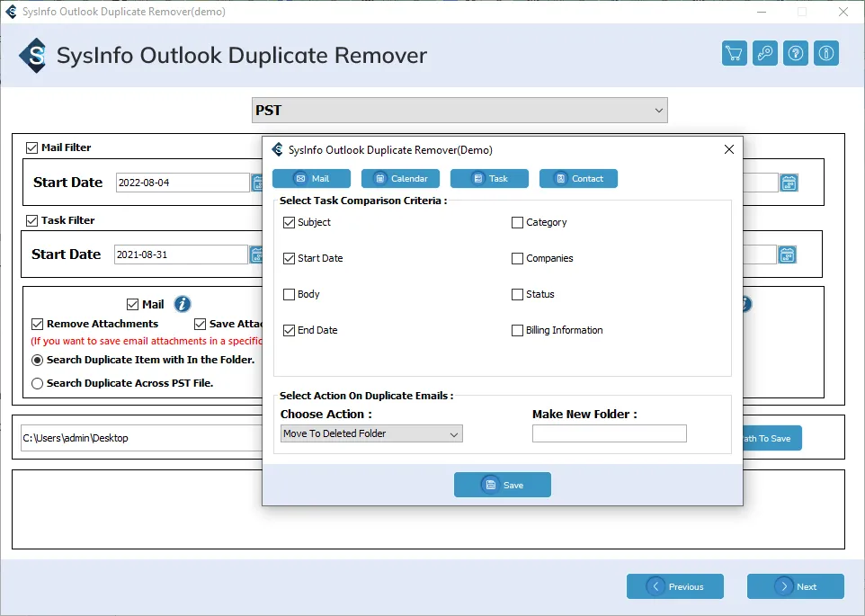Switch to Contact tab in dialog
Viewport: 865px width, 616px height.
[x=579, y=179]
